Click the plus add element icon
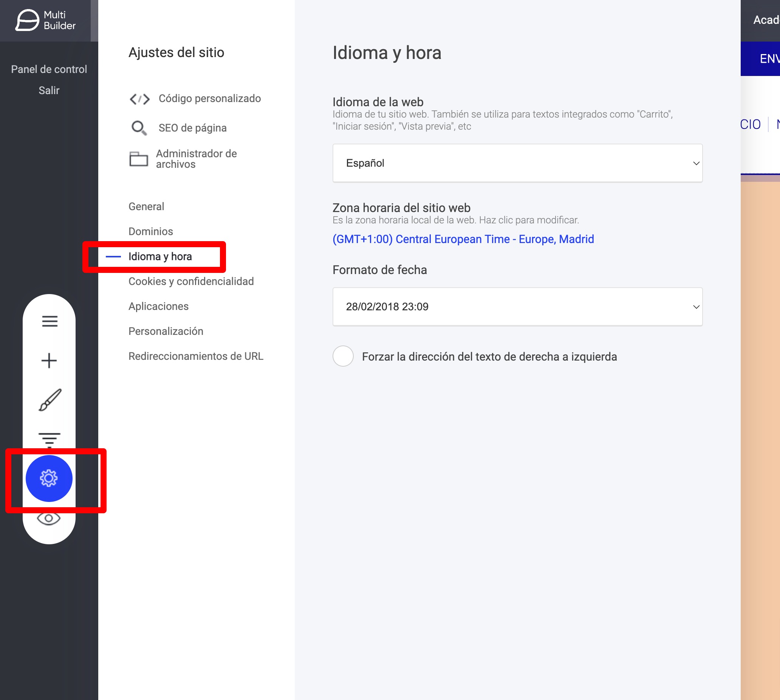The image size is (780, 700). pyautogui.click(x=49, y=361)
